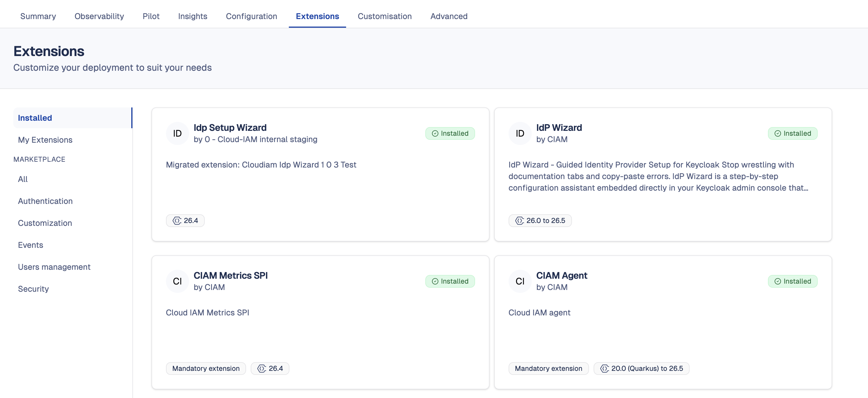868x398 pixels.
Task: Select the Installed filter in the sidebar
Action: [x=35, y=118]
